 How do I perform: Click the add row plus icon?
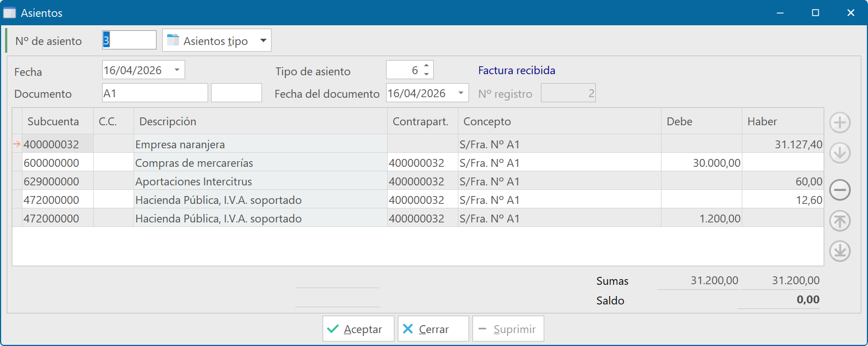click(x=840, y=122)
